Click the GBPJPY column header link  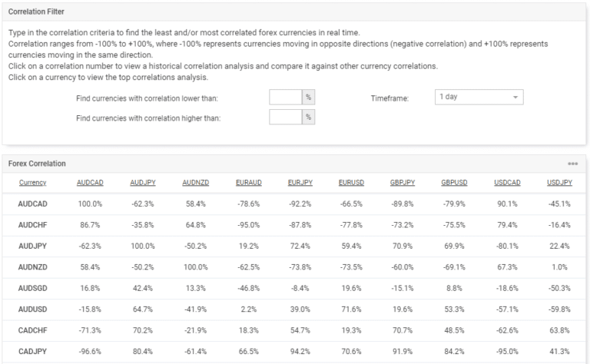(x=403, y=183)
